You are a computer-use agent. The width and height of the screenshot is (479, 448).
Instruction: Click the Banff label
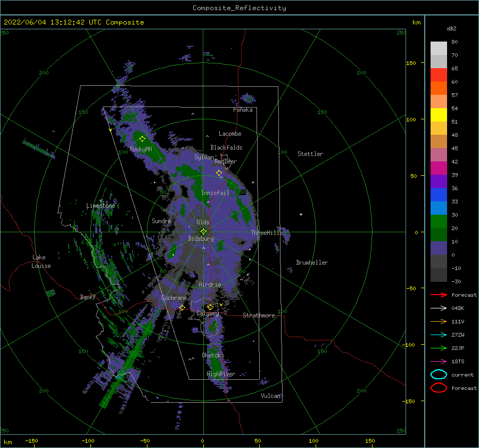point(88,297)
